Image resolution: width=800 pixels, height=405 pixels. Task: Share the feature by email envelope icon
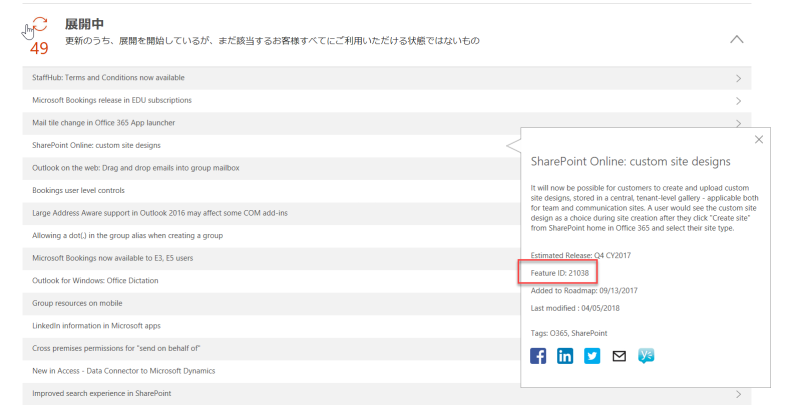[619, 356]
